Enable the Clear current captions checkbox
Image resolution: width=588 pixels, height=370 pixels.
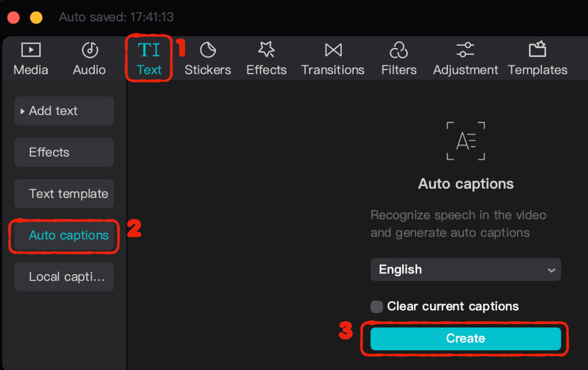pyautogui.click(x=376, y=307)
